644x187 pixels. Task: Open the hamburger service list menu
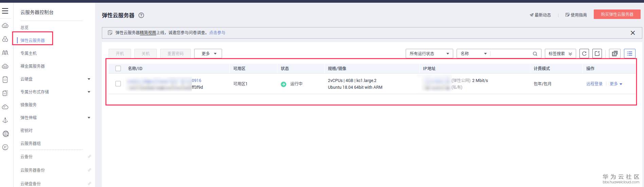[5, 11]
